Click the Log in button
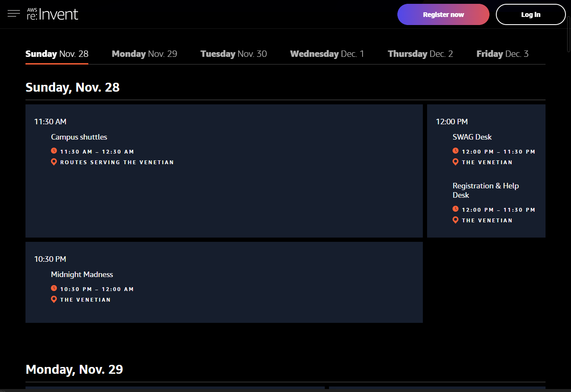 pos(531,14)
